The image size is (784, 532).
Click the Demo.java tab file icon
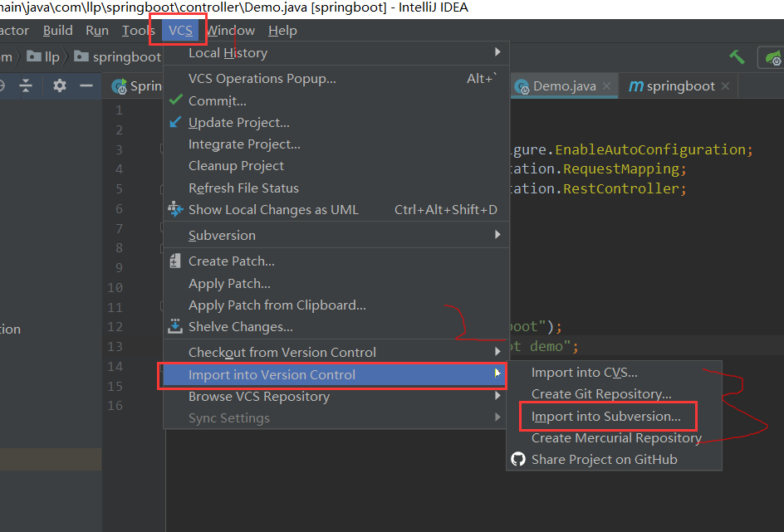(x=522, y=87)
